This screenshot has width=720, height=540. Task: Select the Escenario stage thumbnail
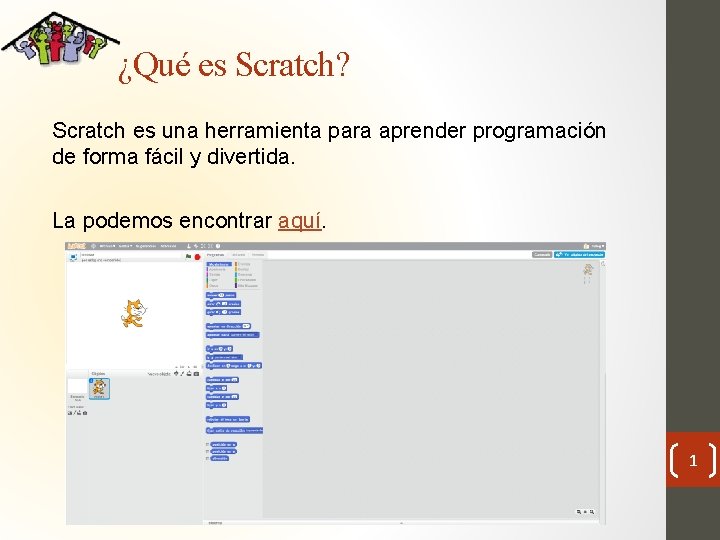pos(77,388)
